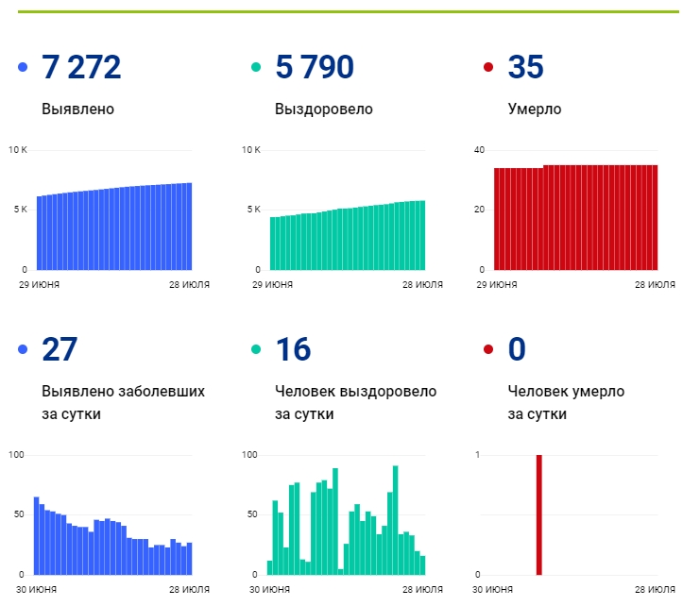This screenshot has height=606, width=700.
Task: Click the 'Выявлено' label under 7 272
Action: (77, 109)
